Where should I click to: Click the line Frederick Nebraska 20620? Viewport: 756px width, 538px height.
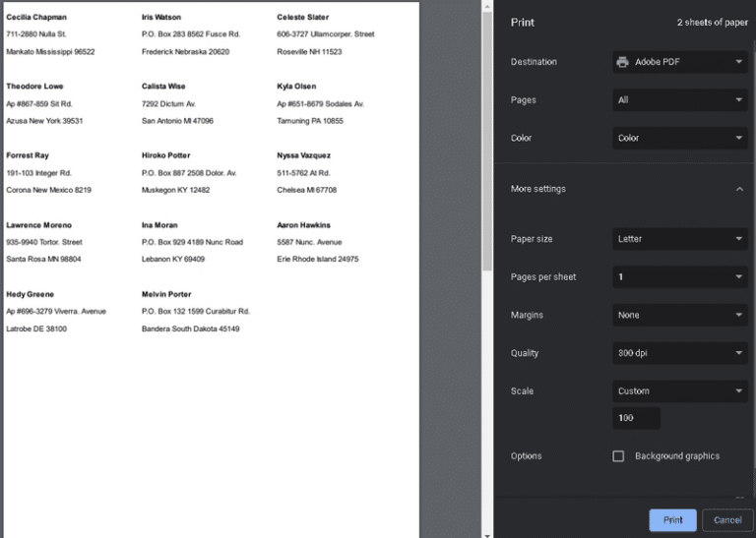click(186, 52)
